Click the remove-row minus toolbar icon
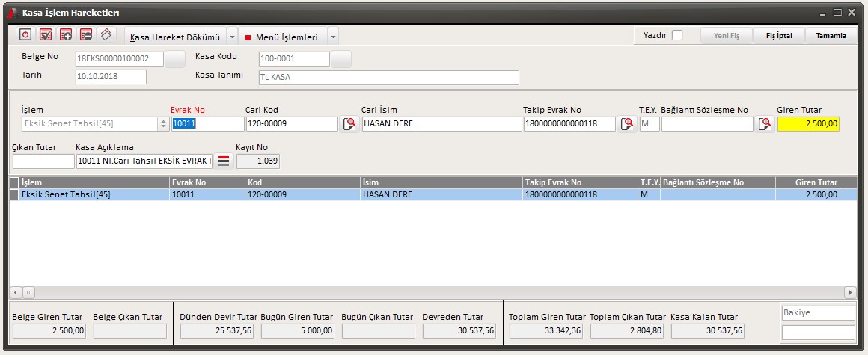 86,34
